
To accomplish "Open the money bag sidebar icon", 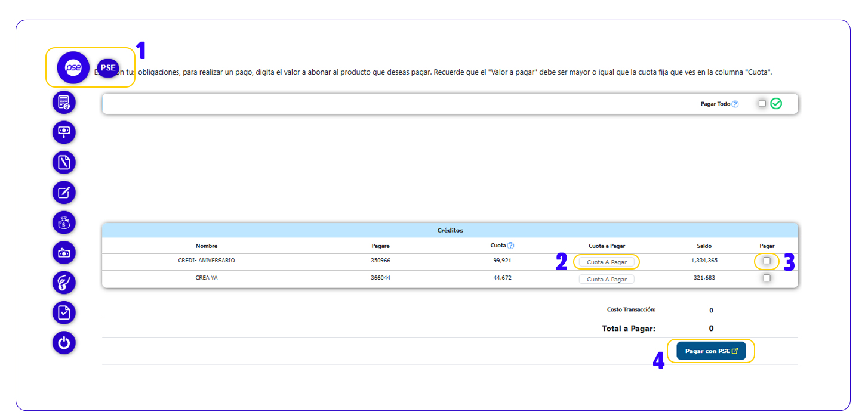I will (64, 222).
